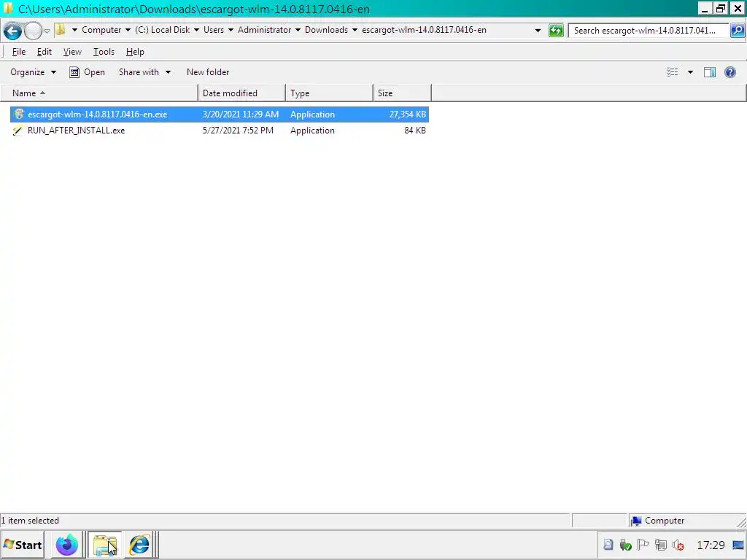Expand the arrow after Downloads breadcrumb
The image size is (747, 560).
tap(355, 30)
